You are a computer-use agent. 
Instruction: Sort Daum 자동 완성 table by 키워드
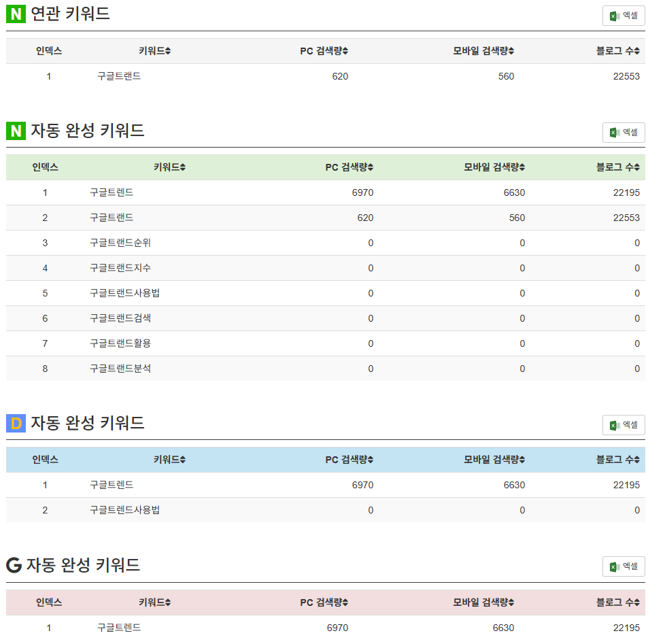[169, 459]
